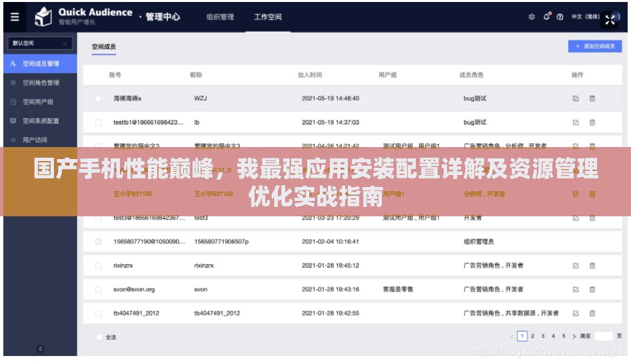631x364 pixels.
Task: Click the 加入时间 column header
Action: pos(310,75)
